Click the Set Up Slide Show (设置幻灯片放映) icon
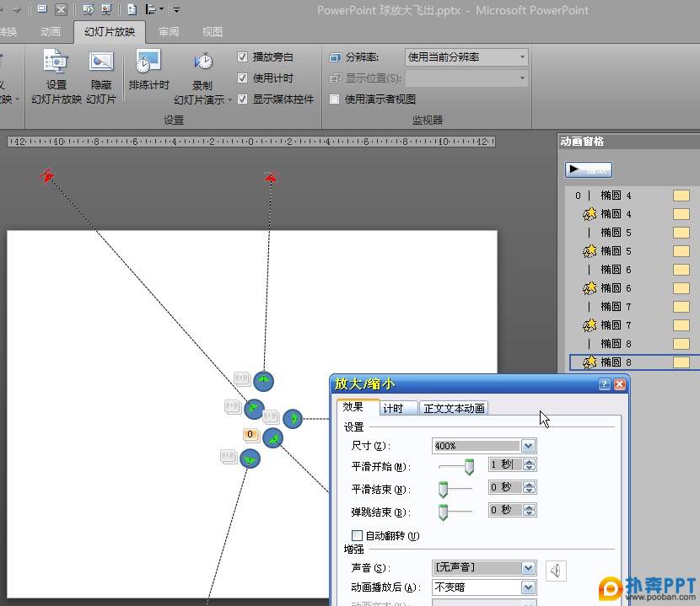 click(x=56, y=62)
